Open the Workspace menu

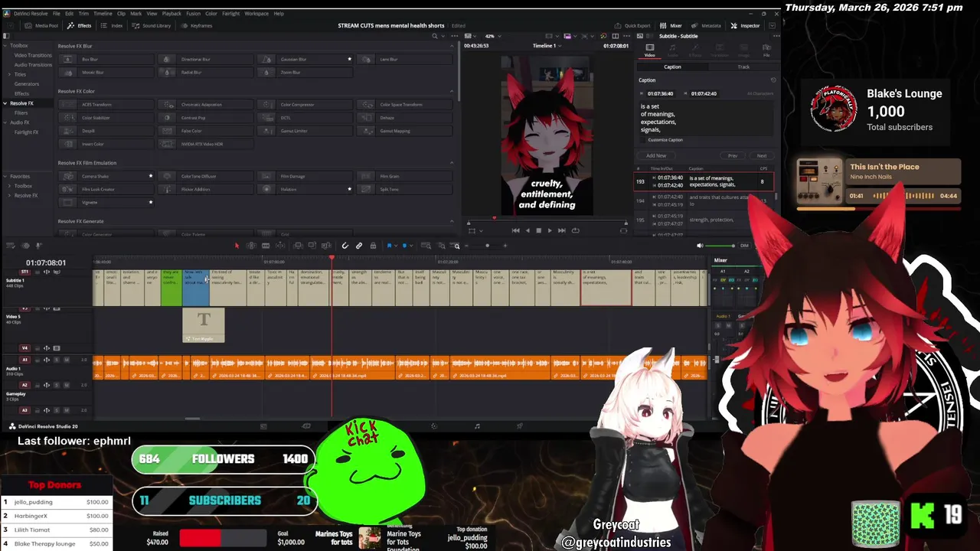click(256, 14)
